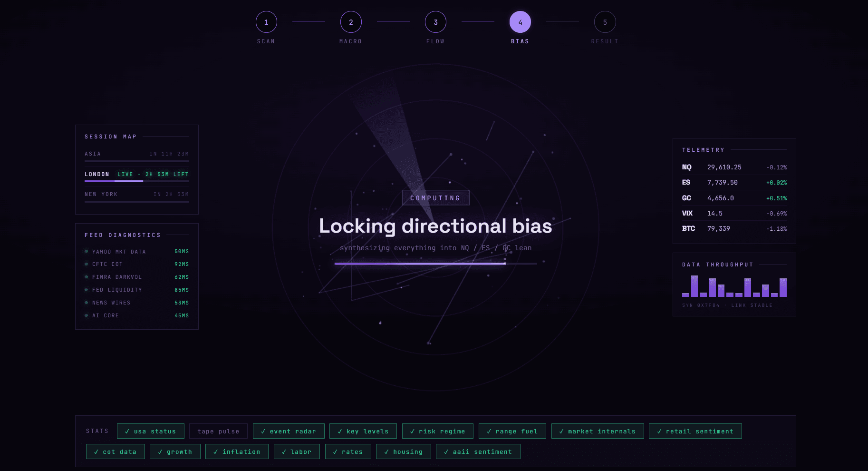Select step 5 Result circle

pyautogui.click(x=605, y=22)
